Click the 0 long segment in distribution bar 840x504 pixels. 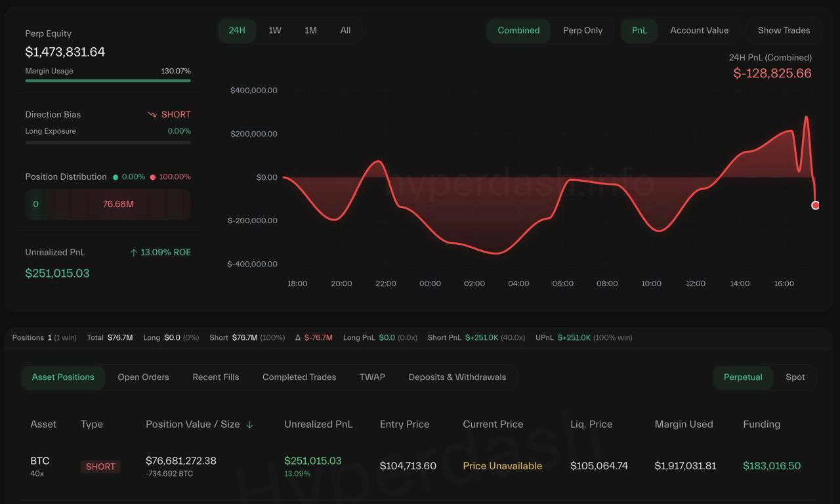point(35,204)
